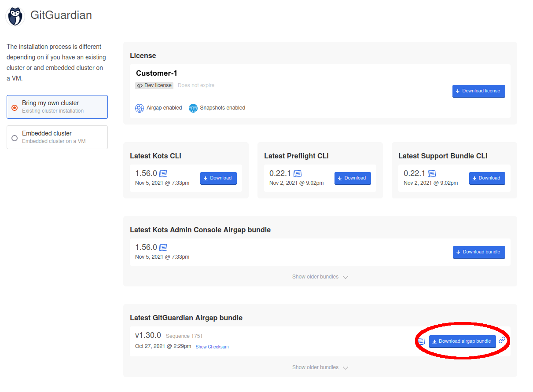The width and height of the screenshot is (533, 392).
Task: Click Embedded cluster on a VM subtitle
Action: pyautogui.click(x=54, y=141)
